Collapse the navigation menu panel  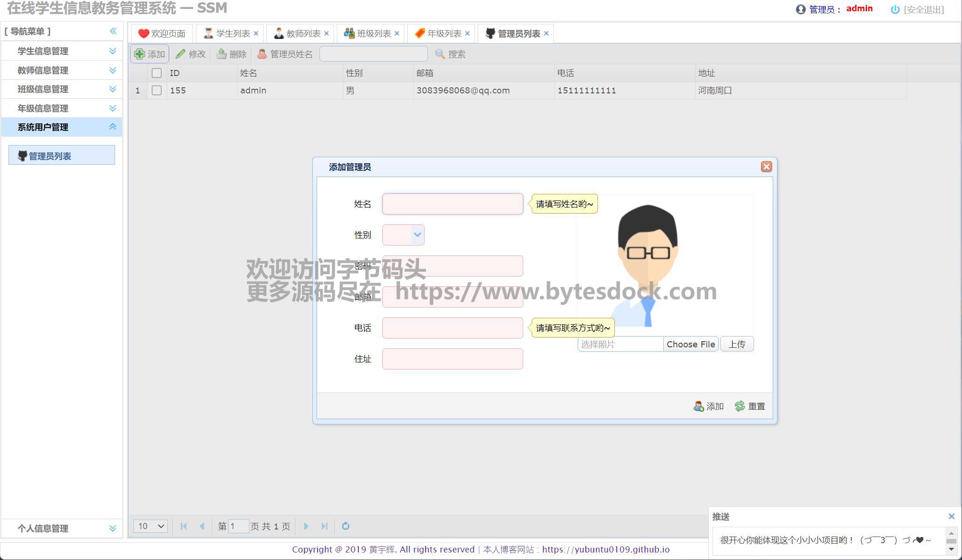point(113,31)
